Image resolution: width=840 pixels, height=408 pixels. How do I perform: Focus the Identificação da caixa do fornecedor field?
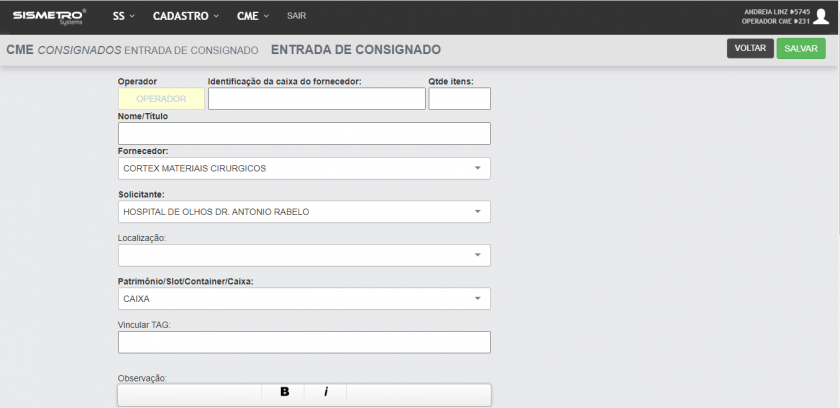pos(317,99)
